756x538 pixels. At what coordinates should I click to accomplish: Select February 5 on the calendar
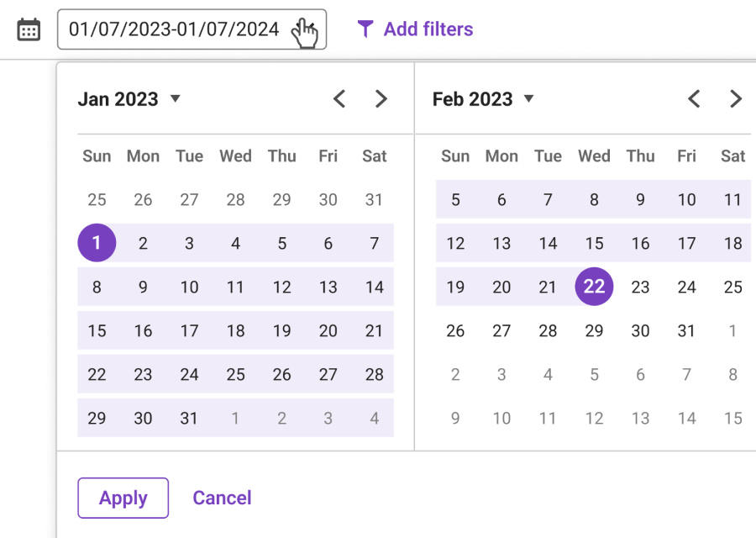[455, 199]
